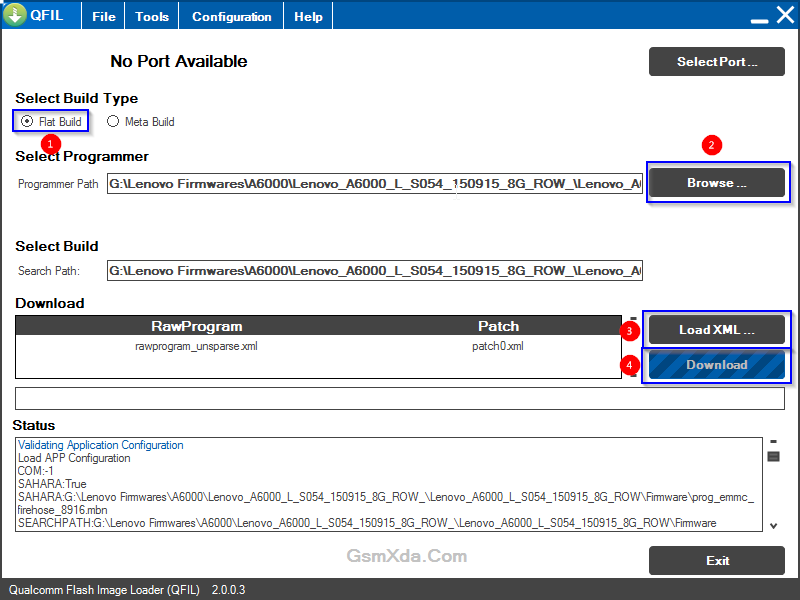Click 'Validating Application Configuration' status line
This screenshot has height=600, width=800.
coord(101,445)
